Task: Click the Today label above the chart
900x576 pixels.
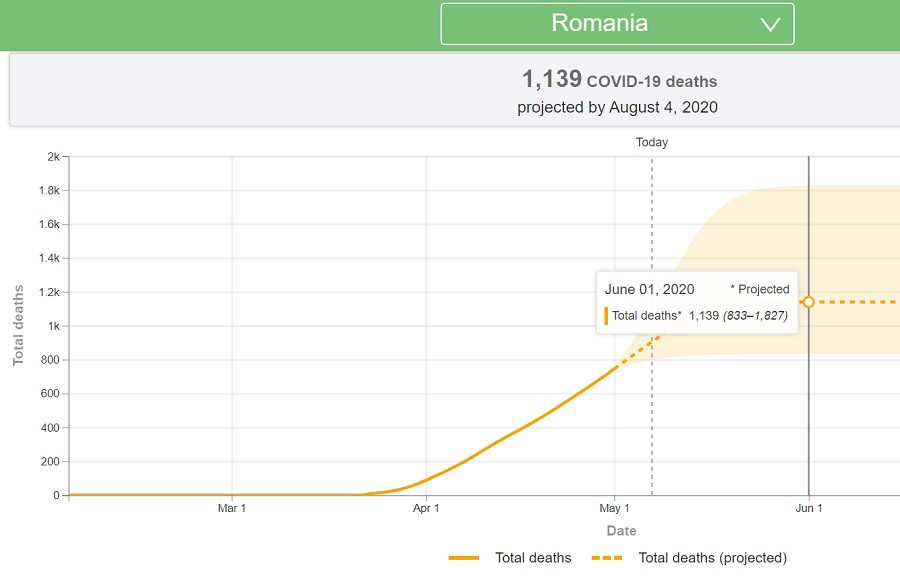Action: coord(652,142)
